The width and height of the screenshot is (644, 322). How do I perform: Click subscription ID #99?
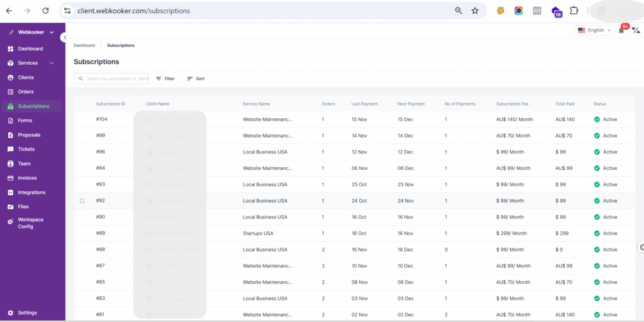coord(100,136)
